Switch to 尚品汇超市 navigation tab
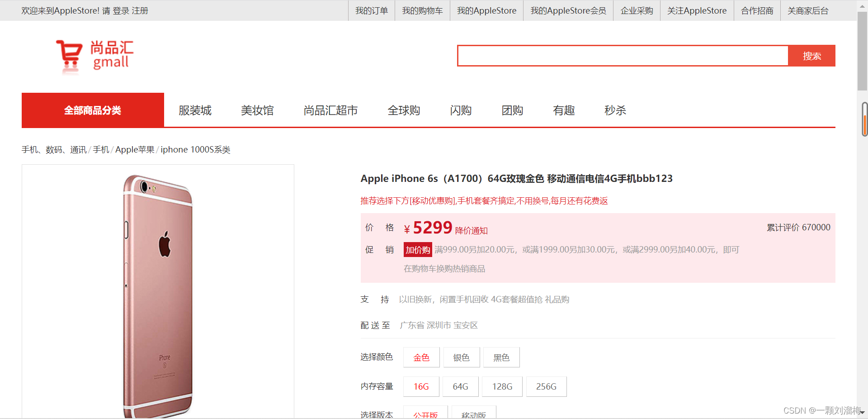Screen dimensions: 868x419 (x=330, y=110)
